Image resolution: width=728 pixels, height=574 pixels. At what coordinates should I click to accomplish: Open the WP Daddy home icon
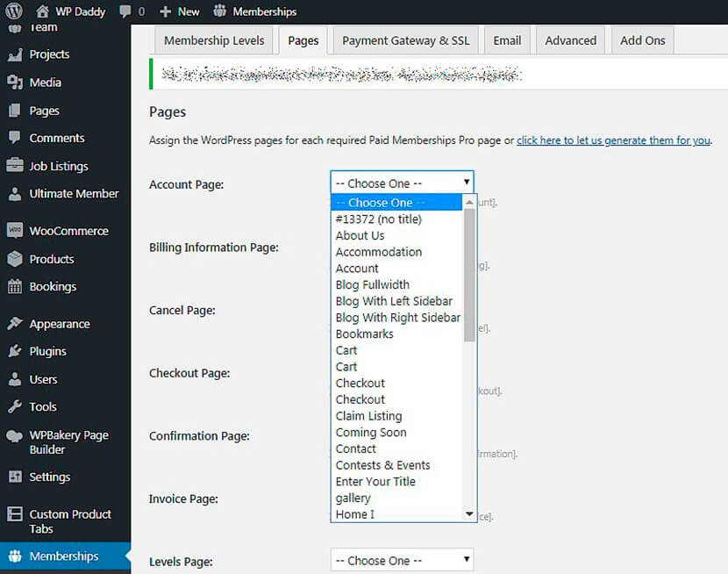(42, 11)
